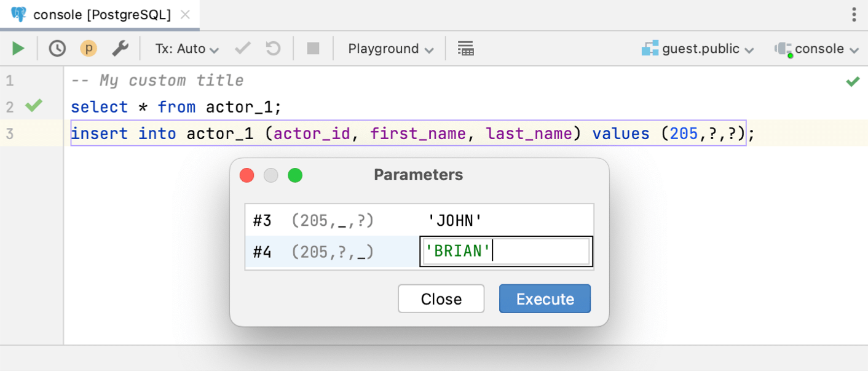Click the success checkmark at line 1 right edge
The height and width of the screenshot is (371, 868).
pos(852,81)
